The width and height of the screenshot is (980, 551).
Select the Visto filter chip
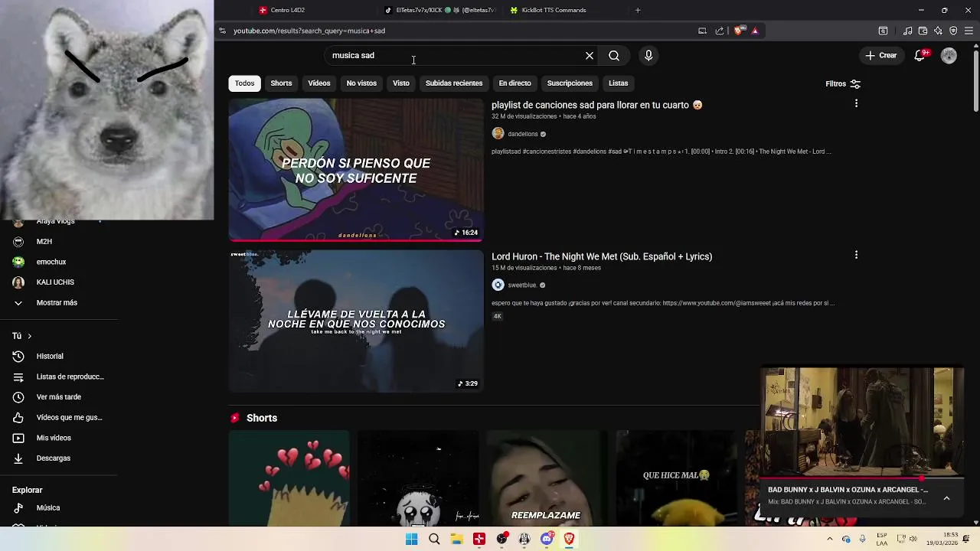[401, 83]
